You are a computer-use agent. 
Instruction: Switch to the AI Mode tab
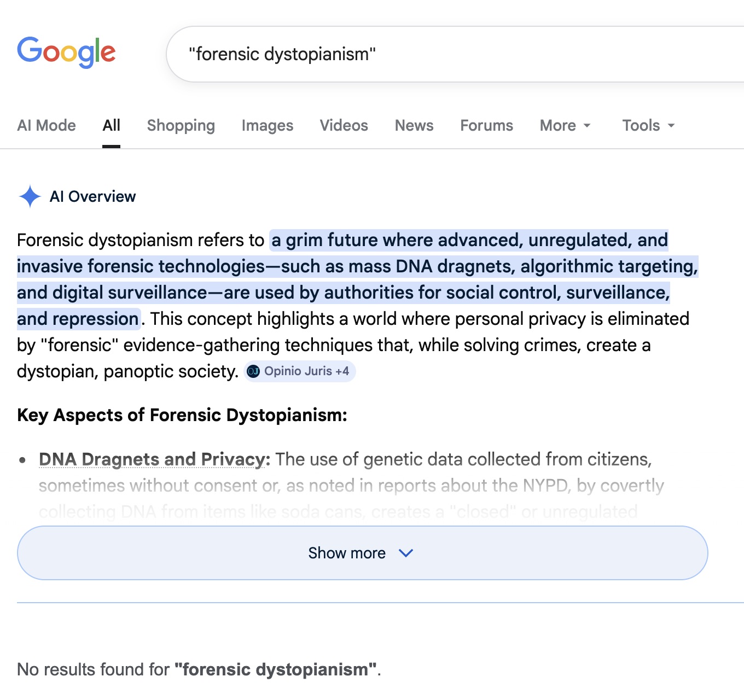tap(47, 125)
